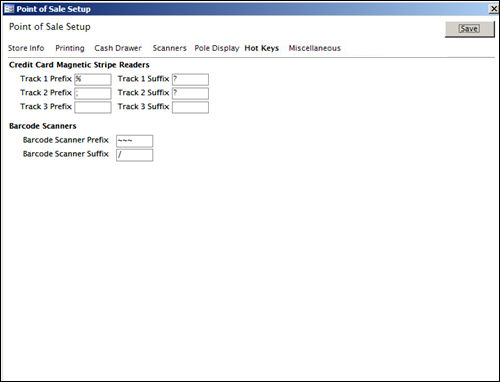Image resolution: width=500 pixels, height=382 pixels.
Task: Click the Barcode Scanner Prefix label
Action: coord(66,140)
